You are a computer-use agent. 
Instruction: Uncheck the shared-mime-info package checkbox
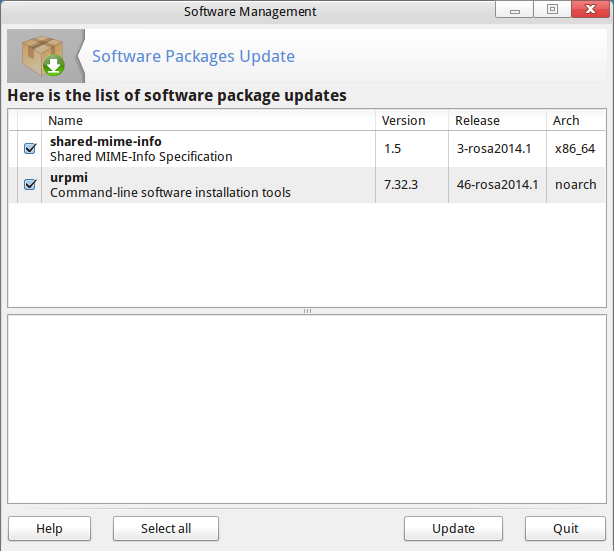30,148
